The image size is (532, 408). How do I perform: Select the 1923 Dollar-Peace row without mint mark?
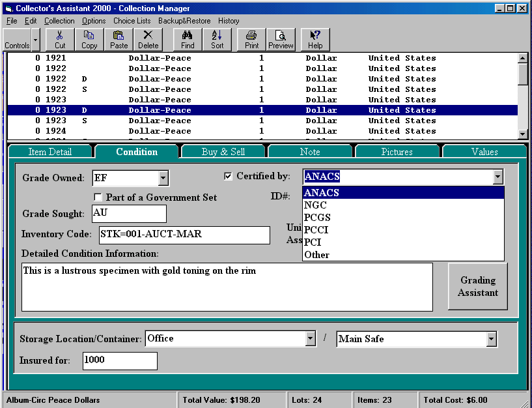(x=262, y=100)
